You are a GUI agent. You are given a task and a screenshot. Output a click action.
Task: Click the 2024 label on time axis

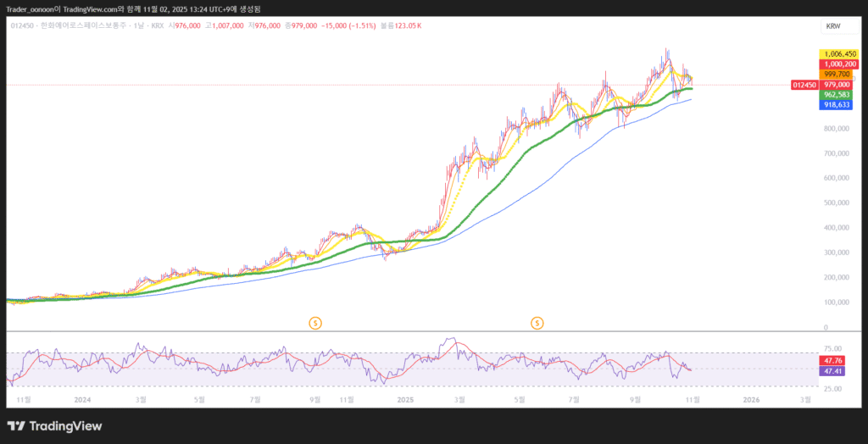[82, 398]
